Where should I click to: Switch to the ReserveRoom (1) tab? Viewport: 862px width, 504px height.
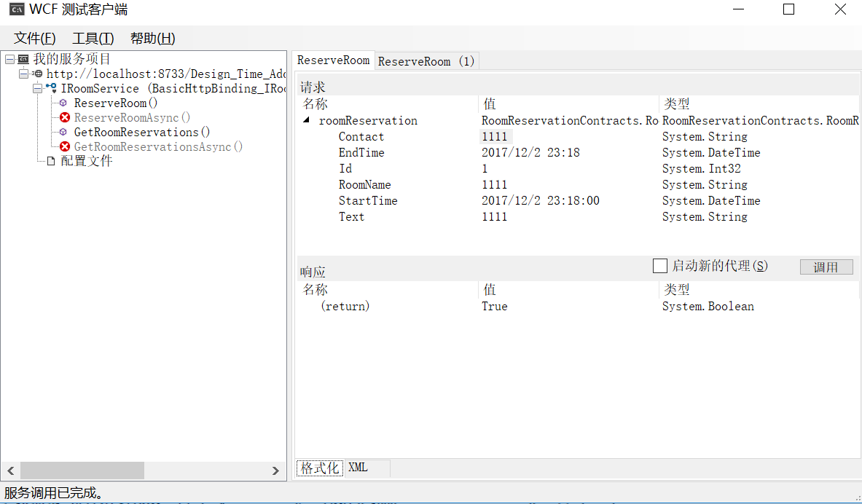coord(426,62)
